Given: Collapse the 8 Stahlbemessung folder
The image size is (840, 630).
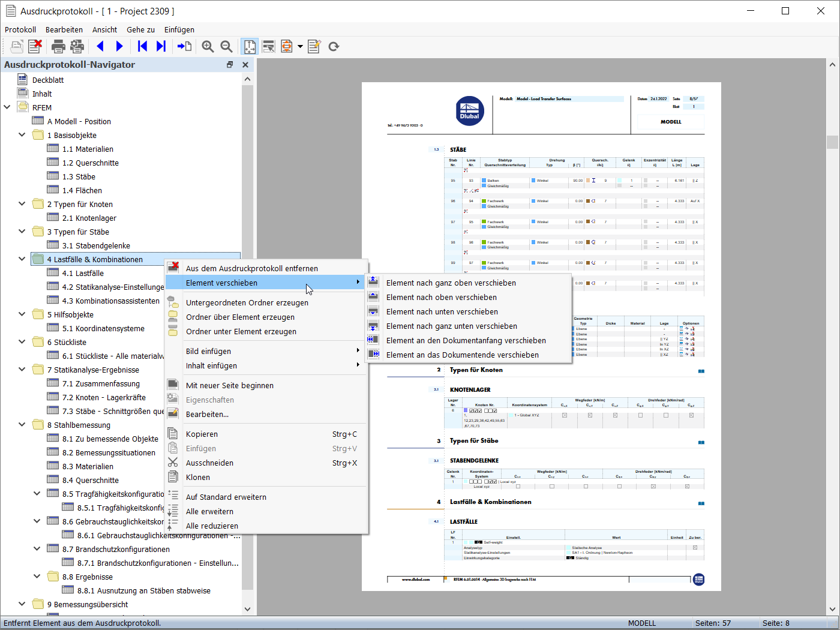Looking at the screenshot, I should coord(22,424).
